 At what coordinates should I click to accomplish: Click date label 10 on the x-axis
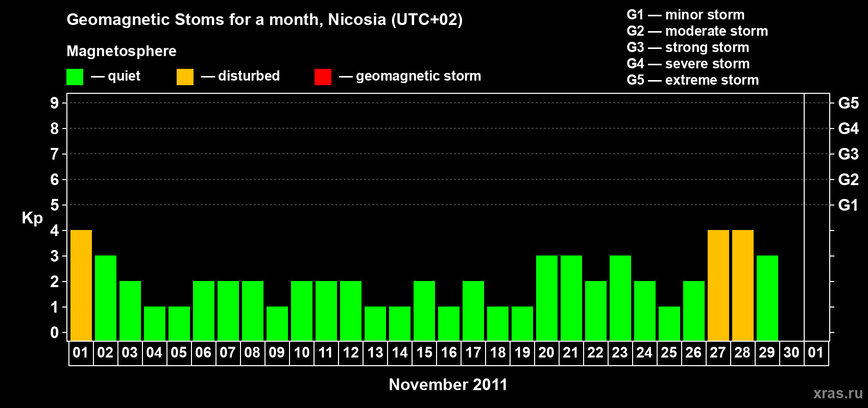click(302, 352)
